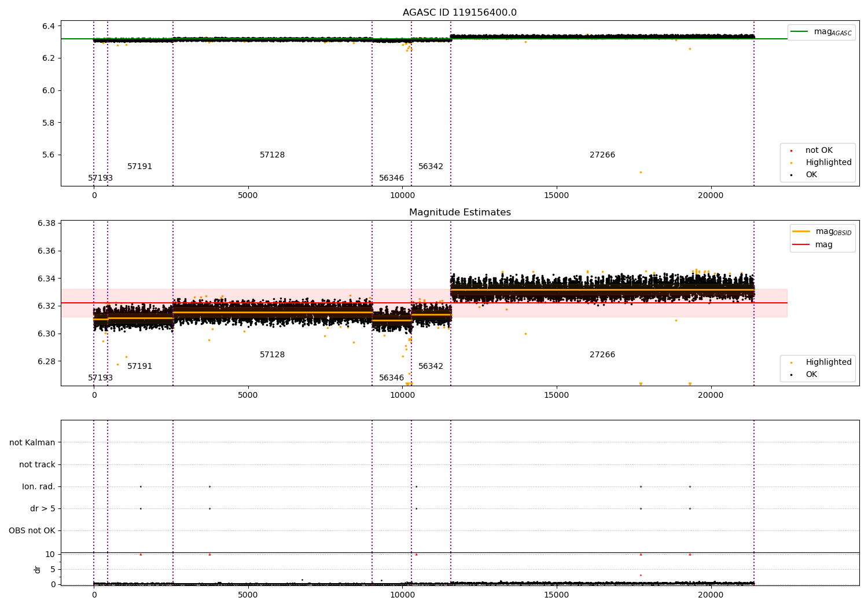
Task: Click the 'dr' y-axis label
Action: click(38, 569)
